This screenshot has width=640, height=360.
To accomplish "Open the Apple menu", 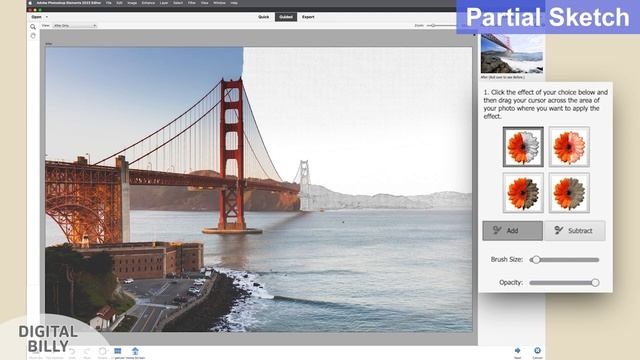I will [30, 3].
